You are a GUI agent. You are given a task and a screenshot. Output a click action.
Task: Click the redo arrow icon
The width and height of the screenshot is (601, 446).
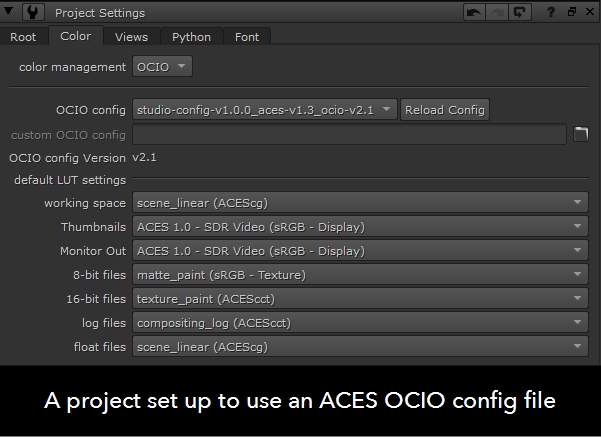pyautogui.click(x=497, y=13)
